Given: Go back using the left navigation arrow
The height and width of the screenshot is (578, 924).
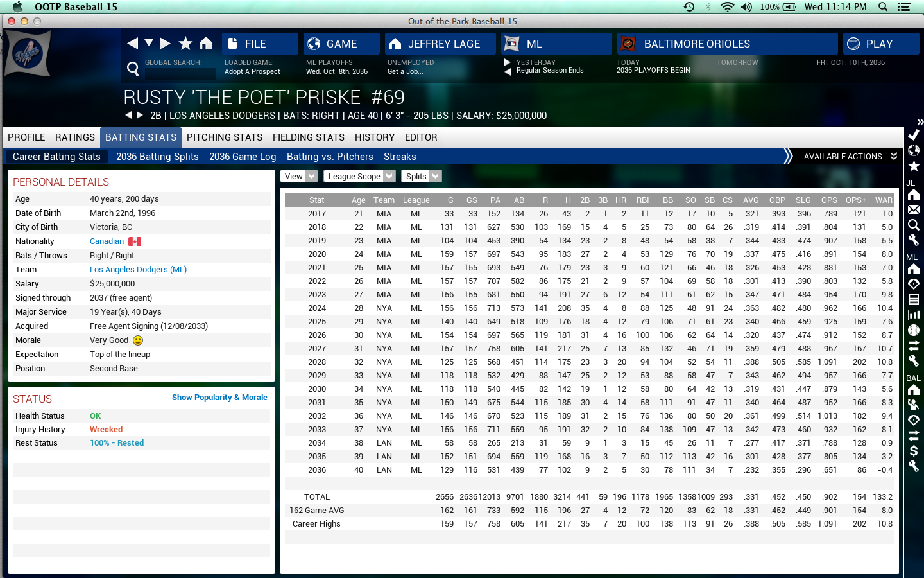Looking at the screenshot, I should click(x=133, y=43).
